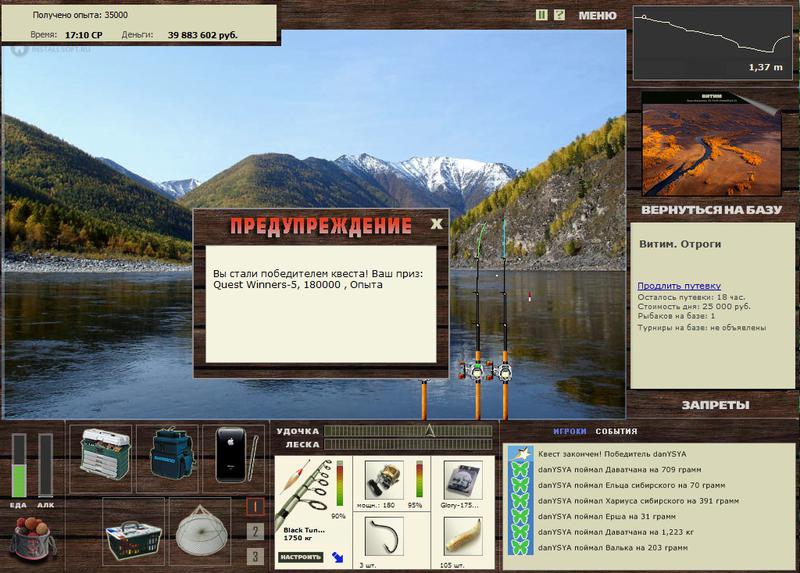The height and width of the screenshot is (573, 800).
Task: Click ВЕРНУТЬСЯ НА БАЗУ button
Action: coord(711,210)
